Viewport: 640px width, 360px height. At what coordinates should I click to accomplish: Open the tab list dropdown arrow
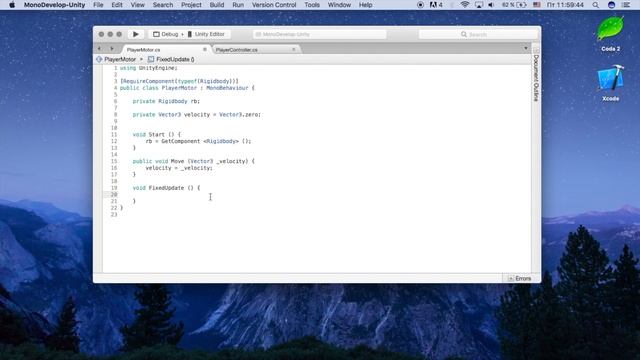(526, 49)
